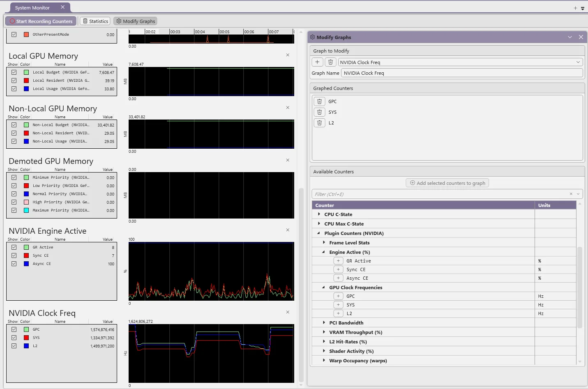This screenshot has height=389, width=588.
Task: Start recording counters
Action: pos(41,21)
